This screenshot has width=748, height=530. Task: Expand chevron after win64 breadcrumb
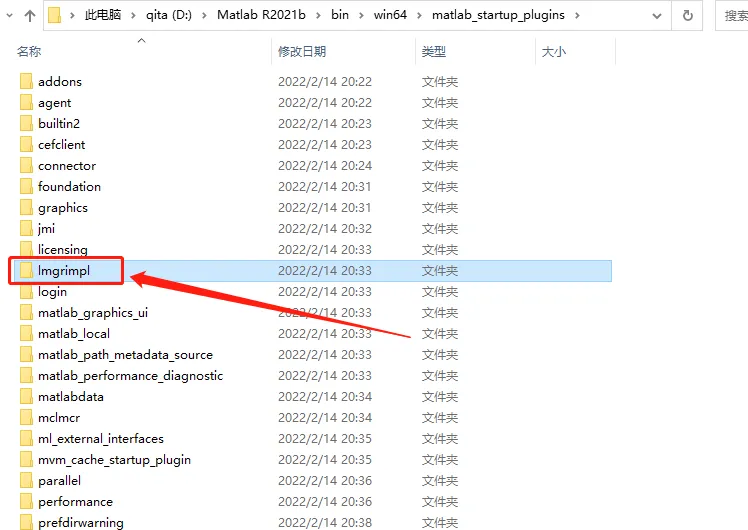click(x=419, y=16)
